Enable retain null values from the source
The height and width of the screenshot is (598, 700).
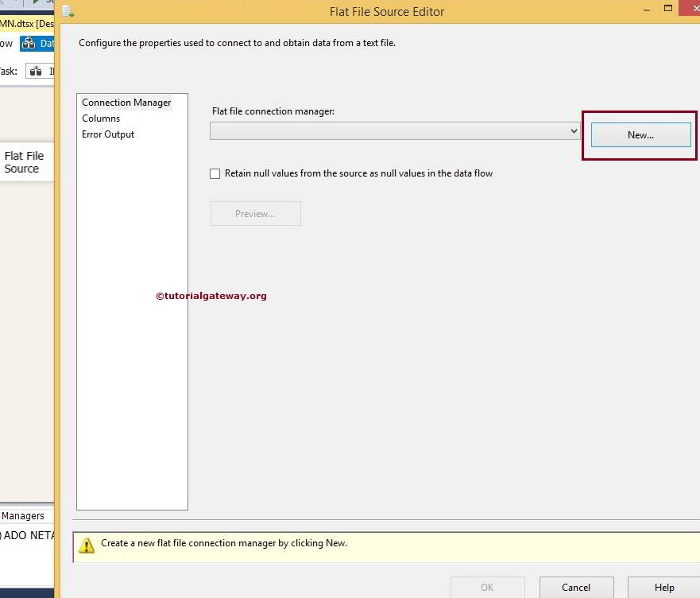tap(215, 173)
